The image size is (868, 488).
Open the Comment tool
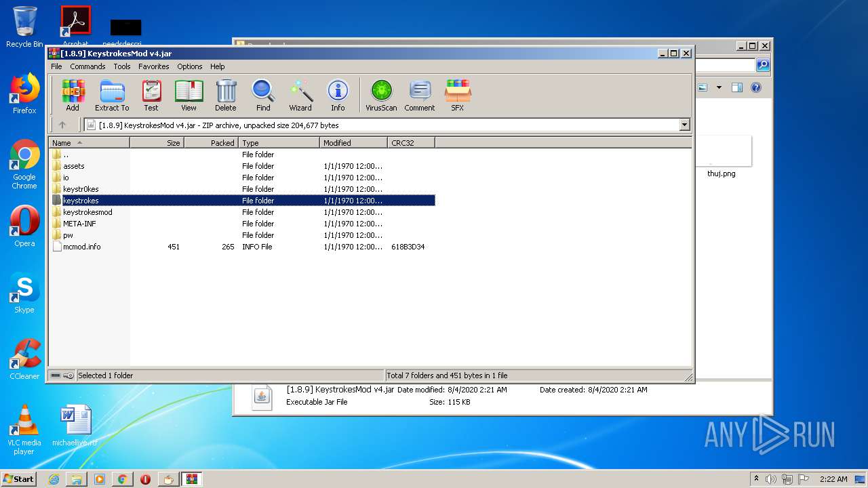pyautogui.click(x=420, y=95)
